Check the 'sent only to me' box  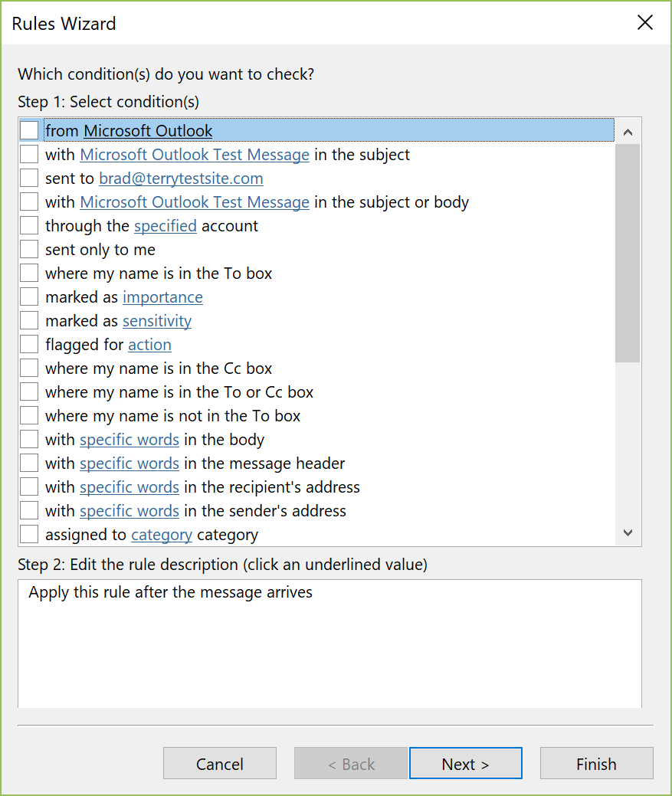click(x=29, y=249)
